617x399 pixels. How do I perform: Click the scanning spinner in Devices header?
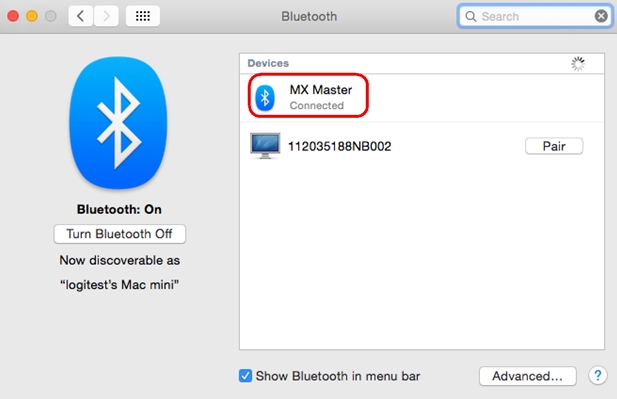tap(578, 64)
